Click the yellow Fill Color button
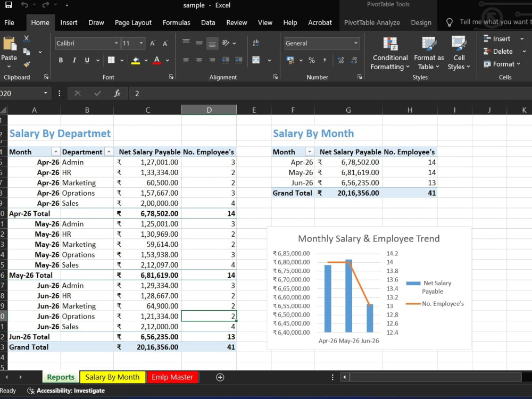Image resolution: width=532 pixels, height=399 pixels. coord(136,61)
